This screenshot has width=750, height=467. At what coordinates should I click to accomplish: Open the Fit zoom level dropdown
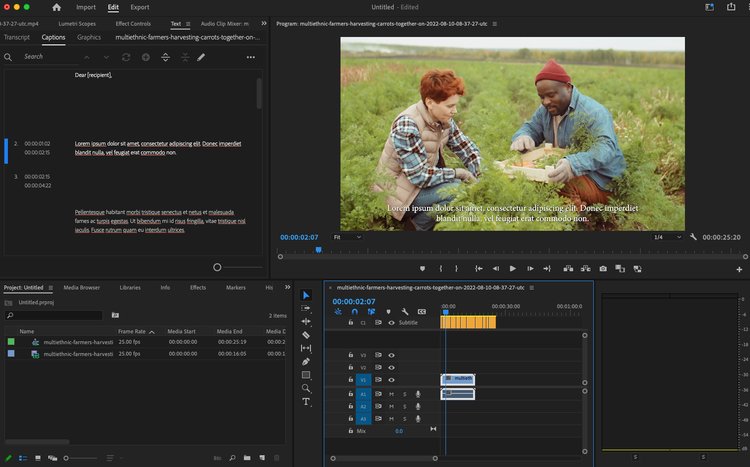coord(347,237)
